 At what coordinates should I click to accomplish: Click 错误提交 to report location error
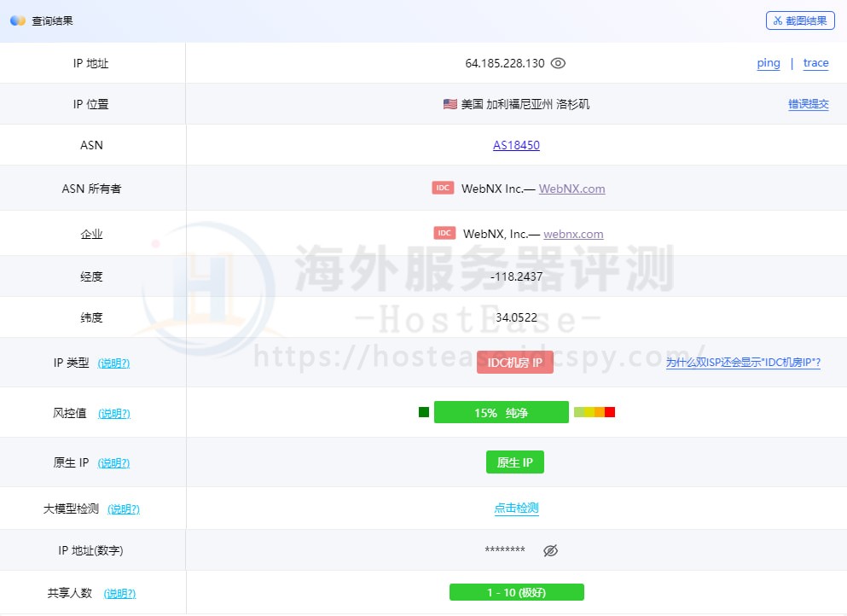(808, 104)
